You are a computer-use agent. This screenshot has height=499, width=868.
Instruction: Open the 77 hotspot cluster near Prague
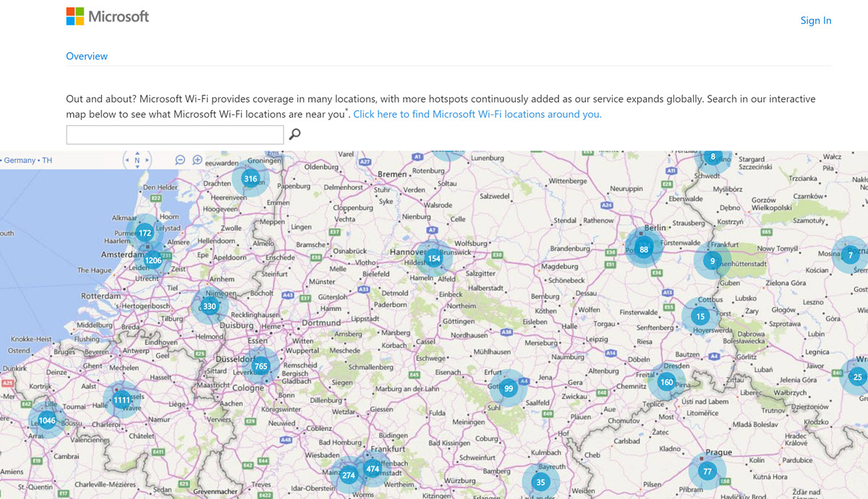(707, 471)
